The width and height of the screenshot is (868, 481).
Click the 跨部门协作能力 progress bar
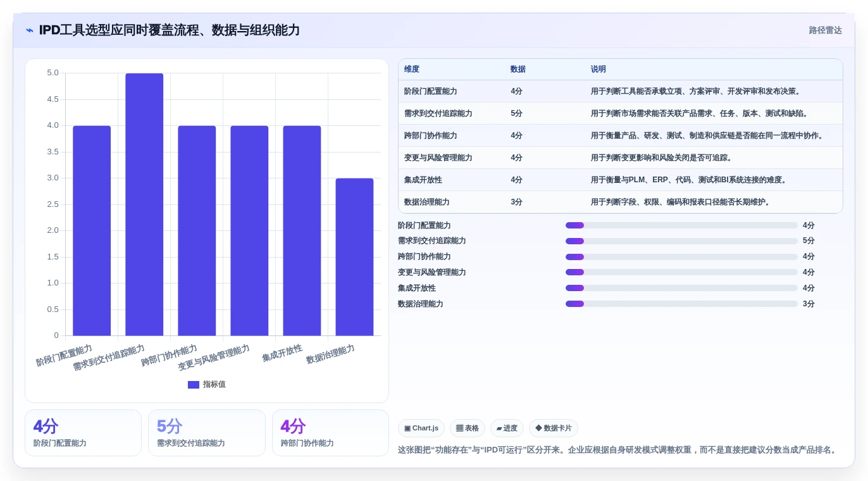click(x=681, y=257)
